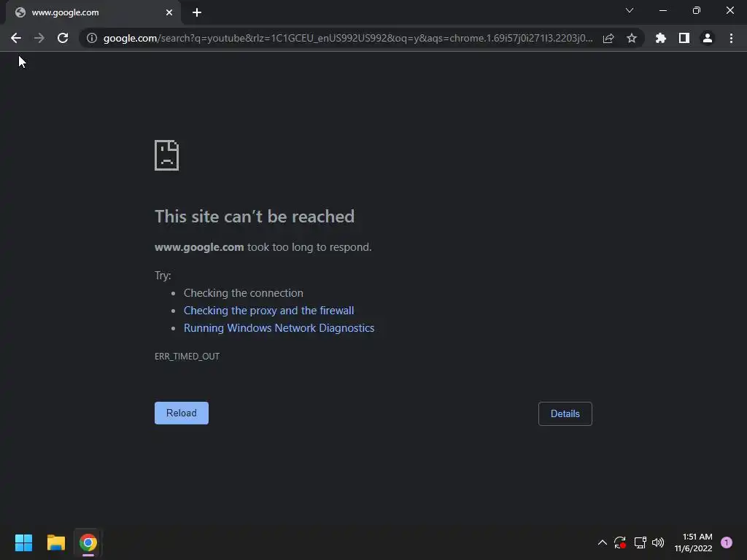The width and height of the screenshot is (747, 560).
Task: Open File Explorer from the taskbar
Action: 55,542
